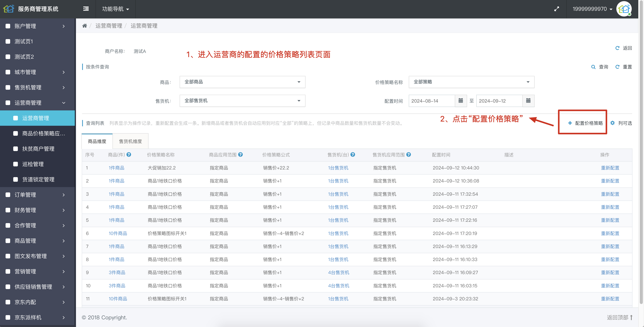
Task: Click 价格策略图标开关1 cell in row 6
Action: 167,233
